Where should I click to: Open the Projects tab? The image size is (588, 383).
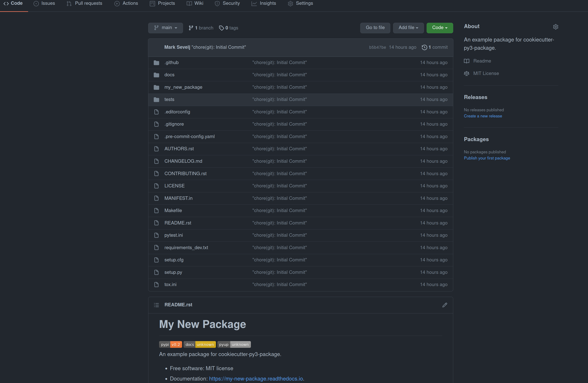162,3
